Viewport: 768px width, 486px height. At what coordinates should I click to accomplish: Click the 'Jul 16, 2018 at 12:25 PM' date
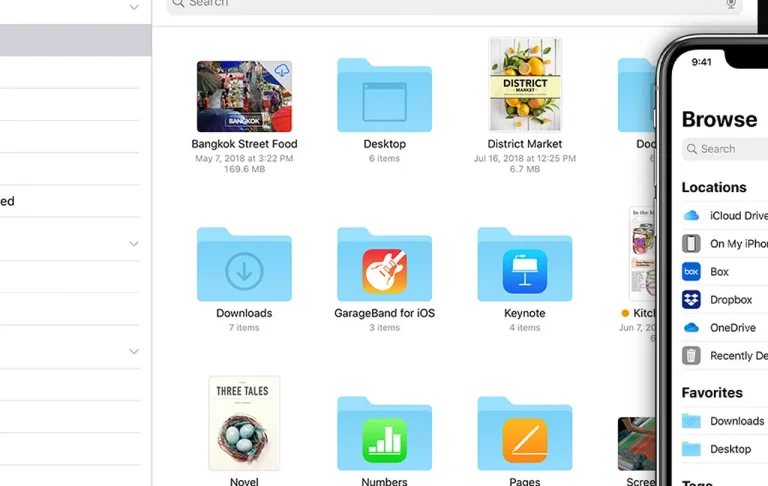[525, 158]
